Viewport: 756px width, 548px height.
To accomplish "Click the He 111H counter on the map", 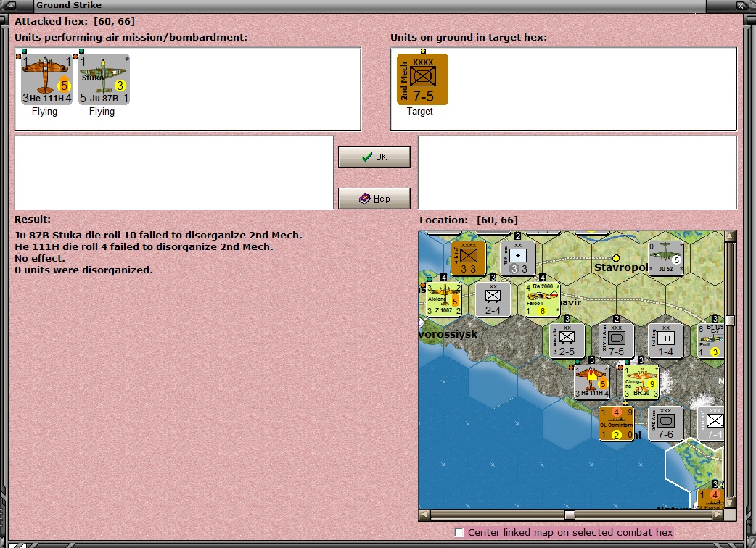I will click(591, 382).
